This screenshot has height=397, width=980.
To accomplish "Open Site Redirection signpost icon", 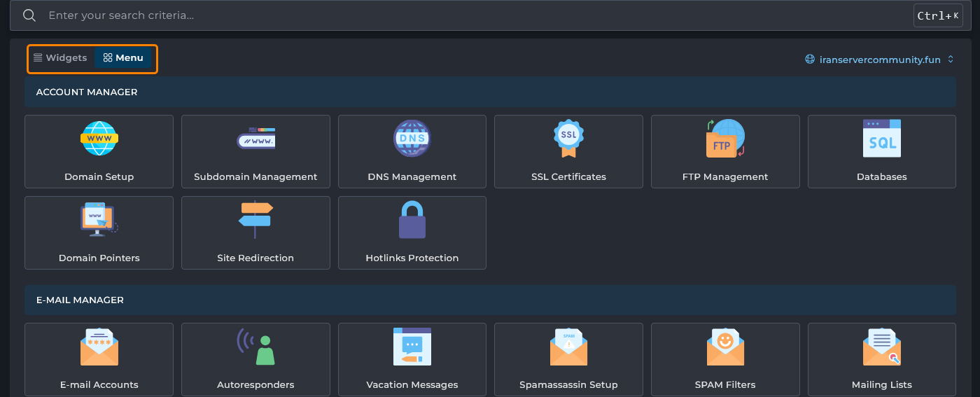I will pyautogui.click(x=255, y=219).
